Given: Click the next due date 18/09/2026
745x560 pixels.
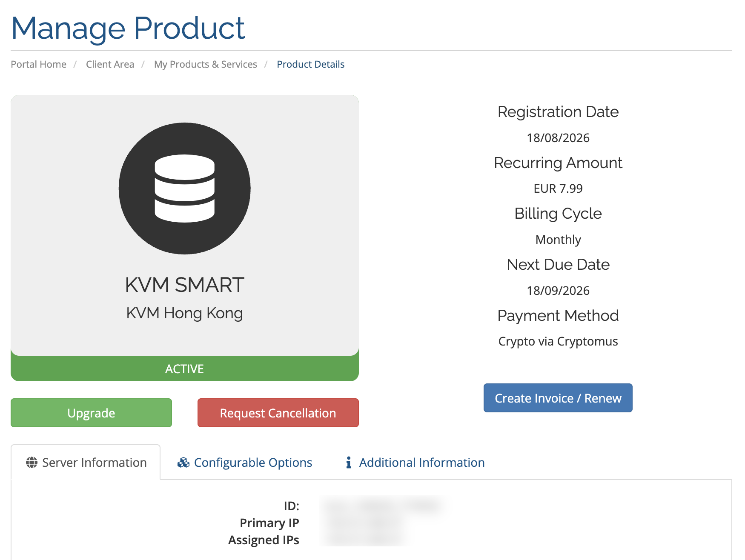Looking at the screenshot, I should pos(558,291).
